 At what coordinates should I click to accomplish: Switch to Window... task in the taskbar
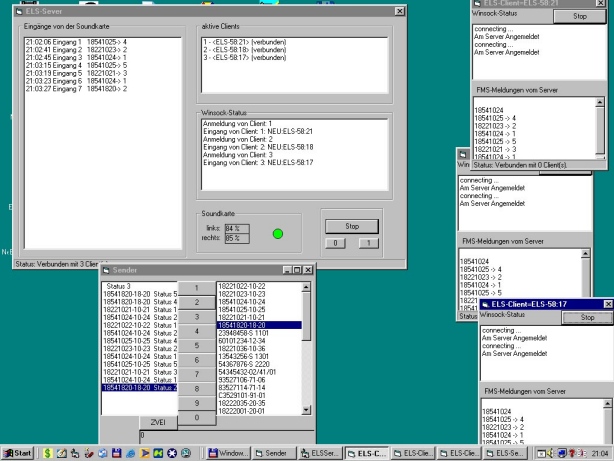pyautogui.click(x=228, y=452)
